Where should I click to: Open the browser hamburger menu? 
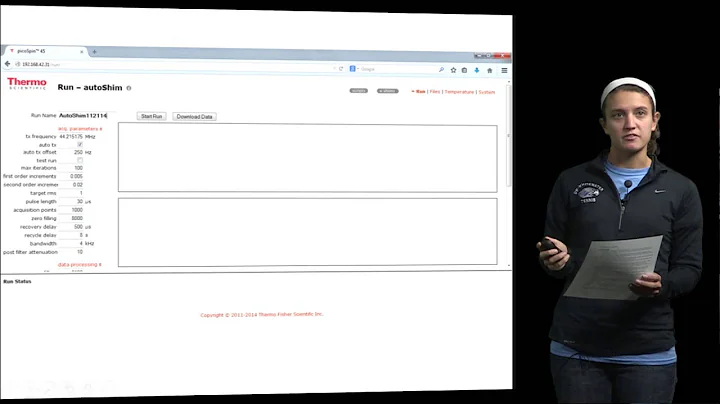(x=504, y=71)
